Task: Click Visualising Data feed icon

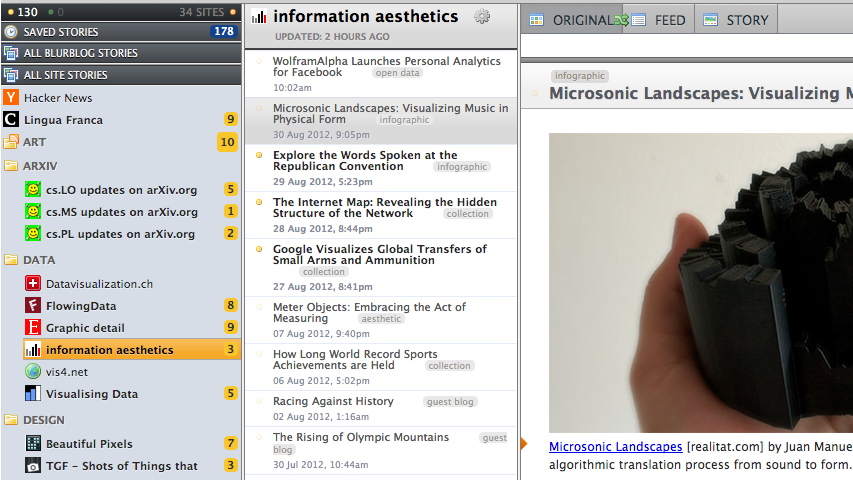Action: (33, 393)
